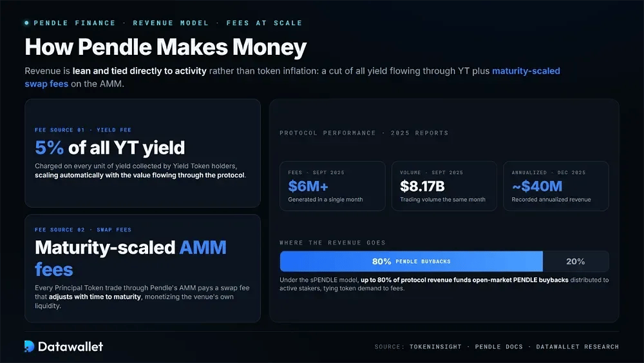Open the Annualized Dec 2025 ~$40M card
The image size is (644, 363).
(556, 186)
